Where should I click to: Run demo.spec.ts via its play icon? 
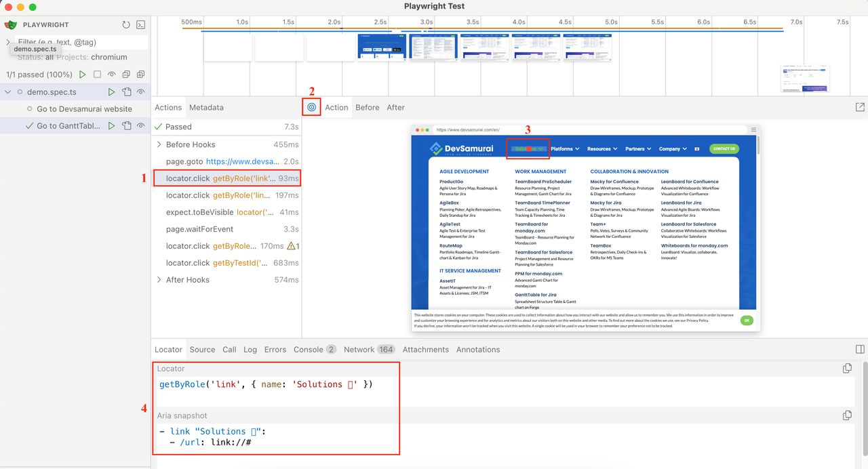112,92
